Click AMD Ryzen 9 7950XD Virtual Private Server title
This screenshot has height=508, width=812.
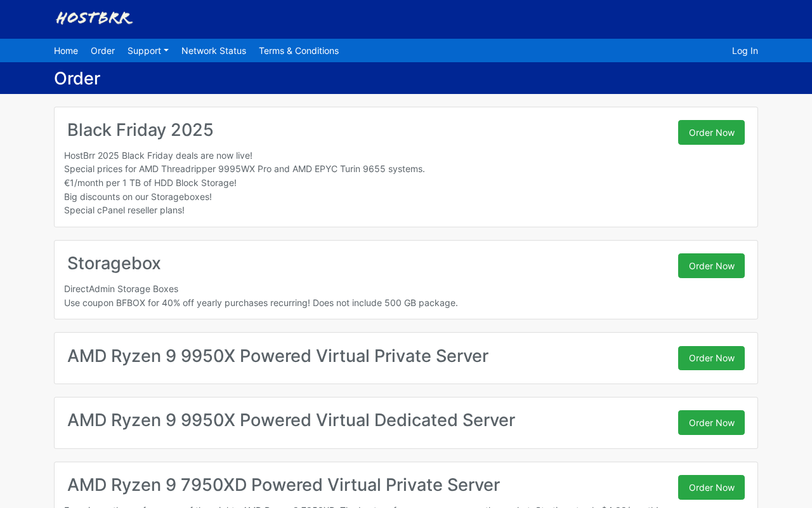(x=284, y=485)
